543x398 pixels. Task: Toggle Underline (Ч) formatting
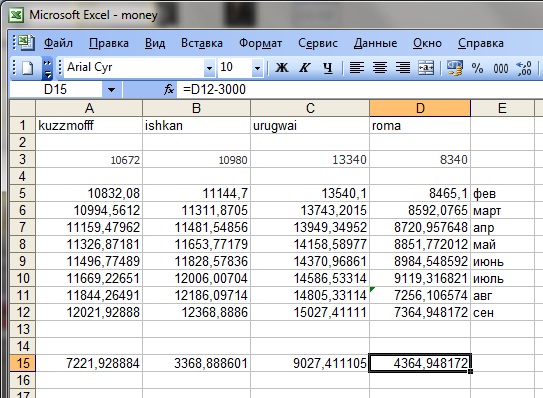328,68
